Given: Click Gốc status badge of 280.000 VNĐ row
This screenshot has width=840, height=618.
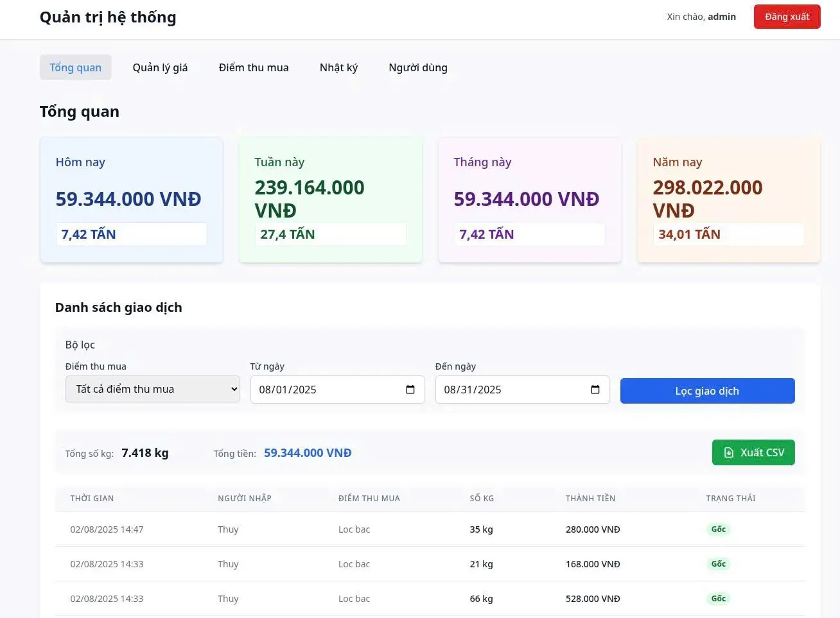Looking at the screenshot, I should tap(719, 529).
